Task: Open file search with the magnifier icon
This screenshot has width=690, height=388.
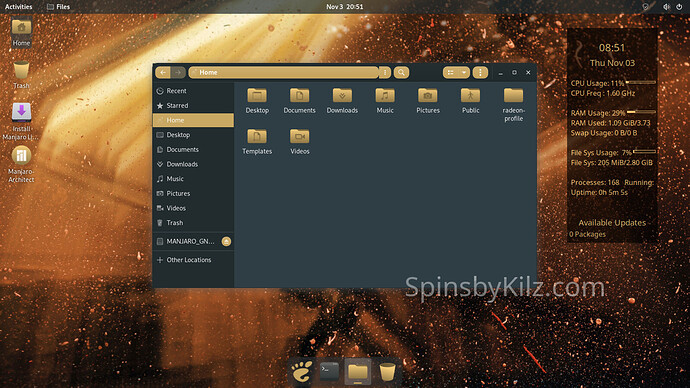Action: tap(401, 72)
